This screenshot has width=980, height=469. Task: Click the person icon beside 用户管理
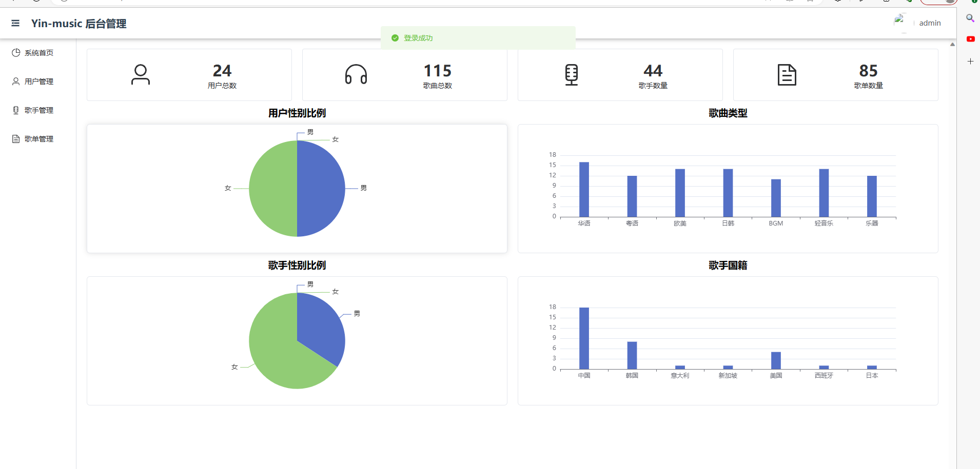tap(16, 81)
